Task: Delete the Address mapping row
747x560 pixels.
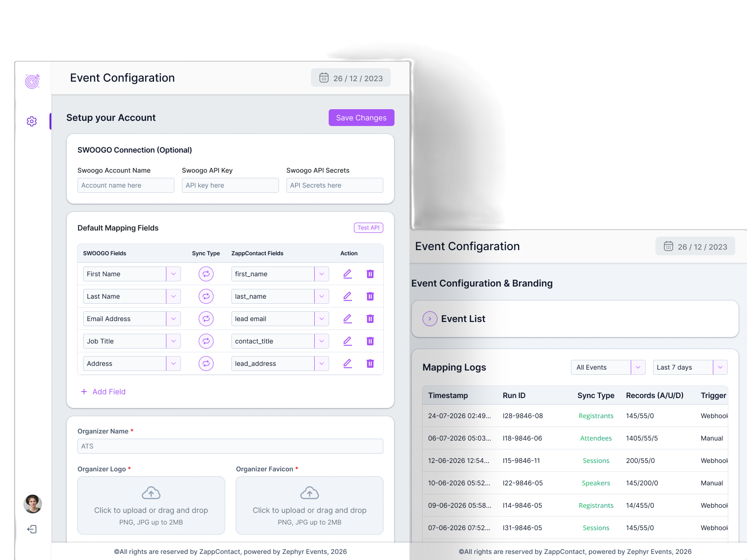Action: pyautogui.click(x=370, y=364)
